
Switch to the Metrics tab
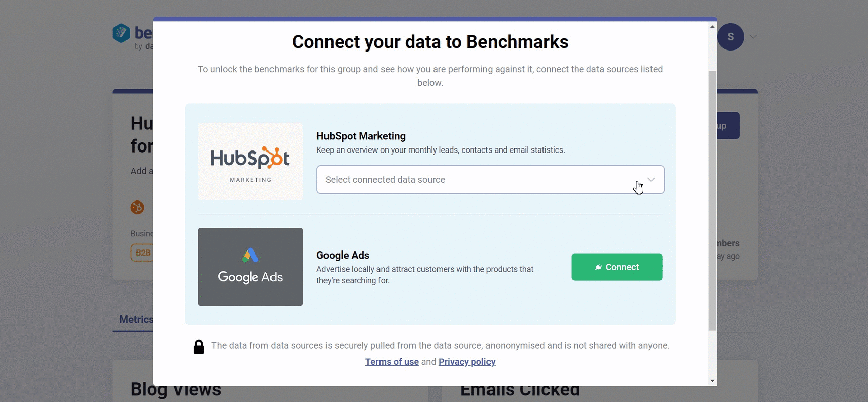136,319
